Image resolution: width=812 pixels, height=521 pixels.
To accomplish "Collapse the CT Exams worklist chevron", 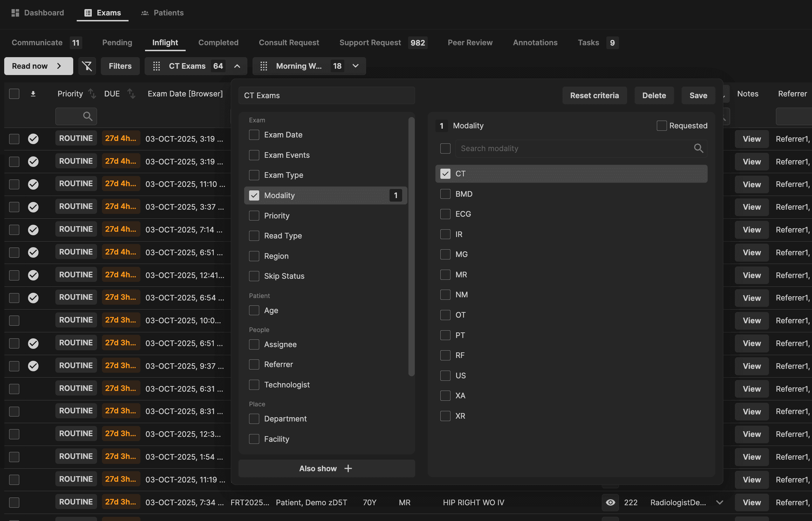I will point(237,66).
